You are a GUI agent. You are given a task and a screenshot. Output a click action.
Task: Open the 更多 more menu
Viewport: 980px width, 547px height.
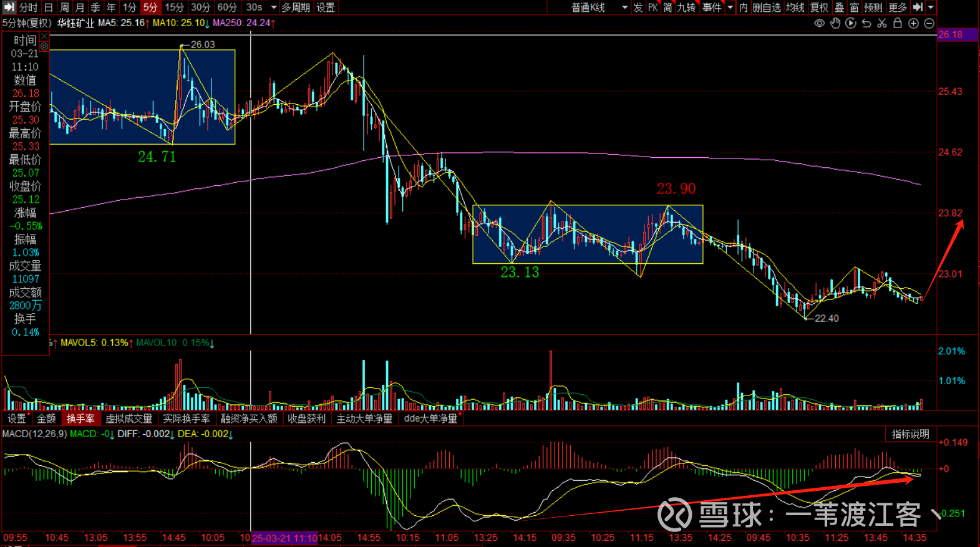point(898,7)
